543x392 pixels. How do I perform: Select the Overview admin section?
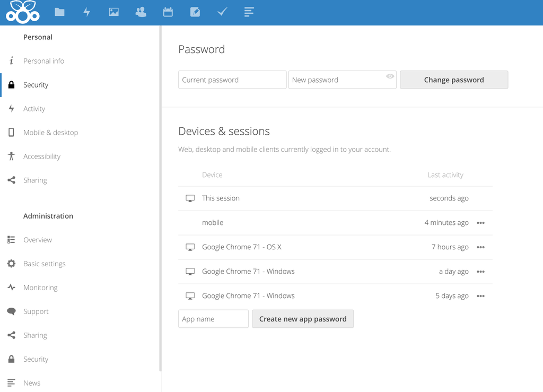click(x=38, y=239)
